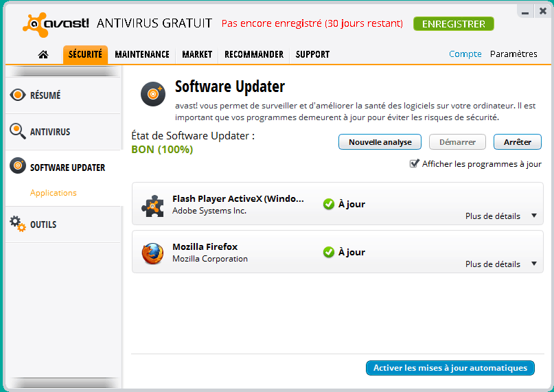
Task: Click 'Pas encore enregistré (30 jours restant)'
Action: click(x=312, y=23)
